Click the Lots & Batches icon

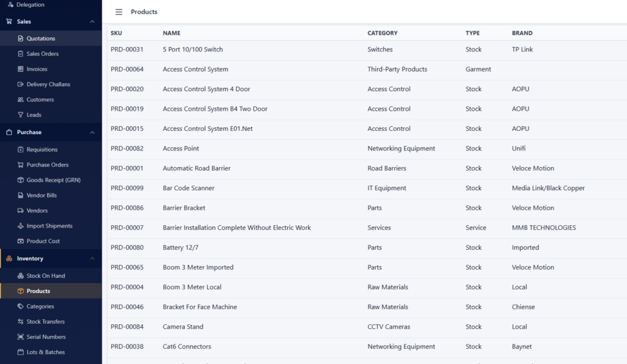[x=20, y=352]
